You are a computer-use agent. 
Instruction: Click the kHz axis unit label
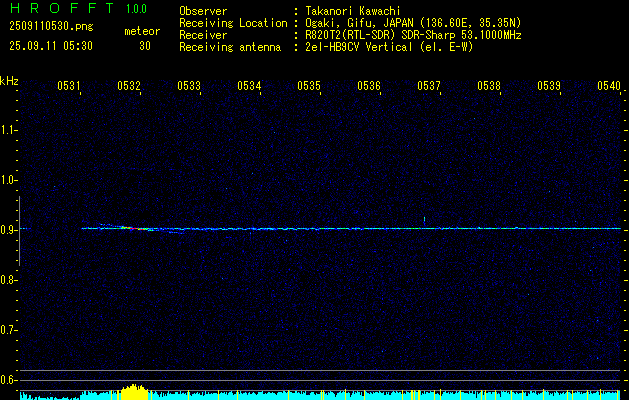(x=9, y=81)
